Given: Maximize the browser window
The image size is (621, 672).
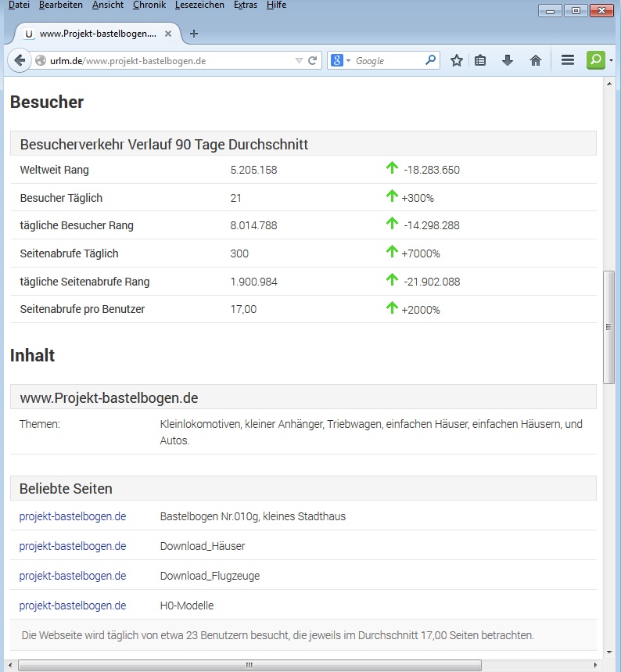Looking at the screenshot, I should [576, 11].
